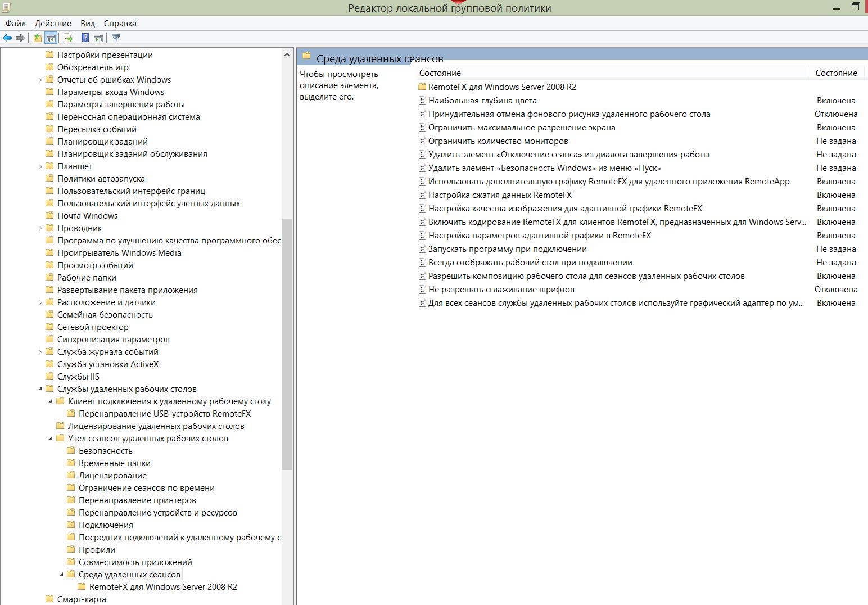
Task: Select the Безопасность folder in tree
Action: click(x=105, y=451)
